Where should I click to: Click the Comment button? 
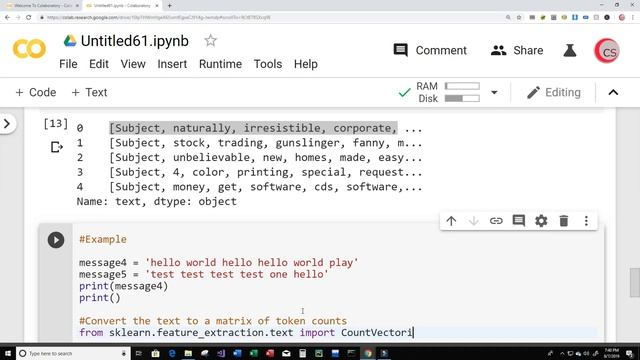tap(430, 50)
